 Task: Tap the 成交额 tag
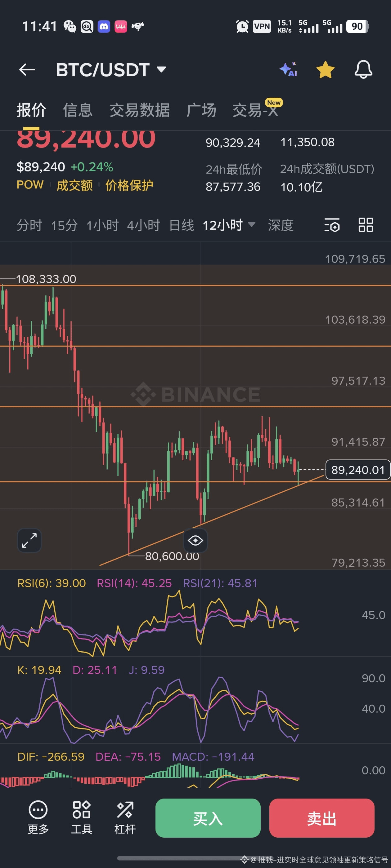coord(74,185)
